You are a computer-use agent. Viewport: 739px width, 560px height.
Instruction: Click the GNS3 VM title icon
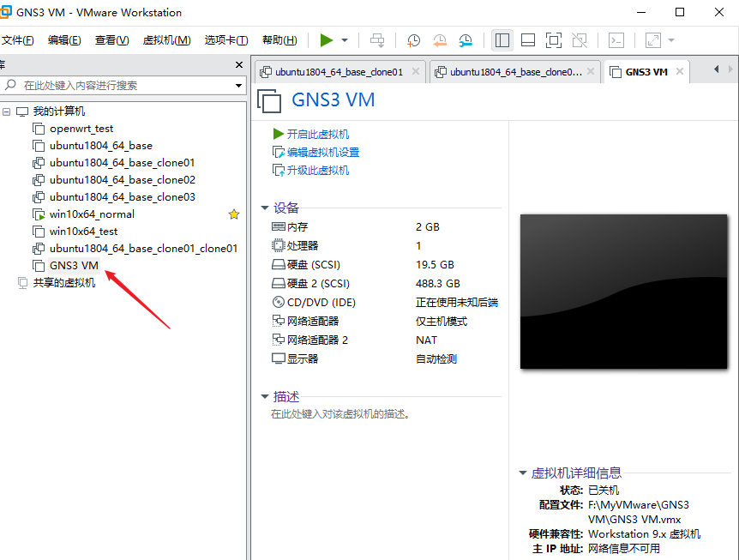[x=269, y=100]
